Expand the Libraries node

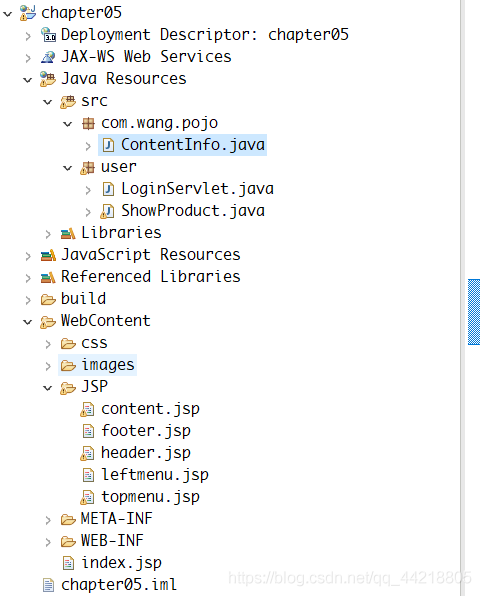48,234
